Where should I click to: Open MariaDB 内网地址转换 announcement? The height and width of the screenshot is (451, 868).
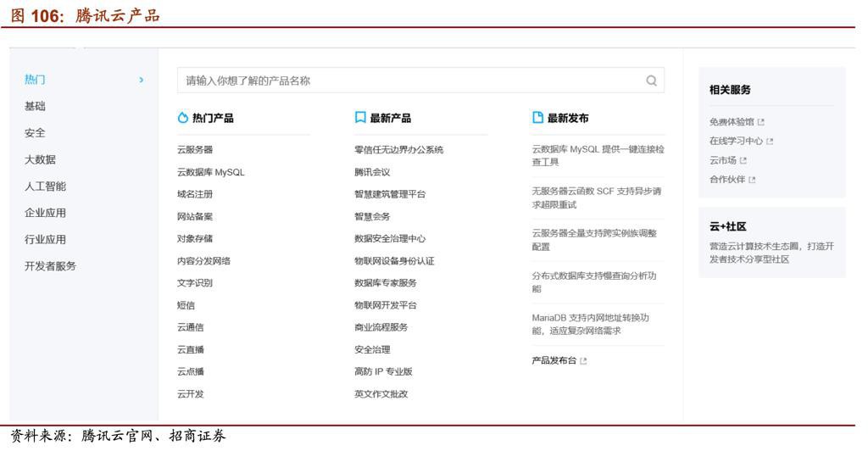(590, 325)
